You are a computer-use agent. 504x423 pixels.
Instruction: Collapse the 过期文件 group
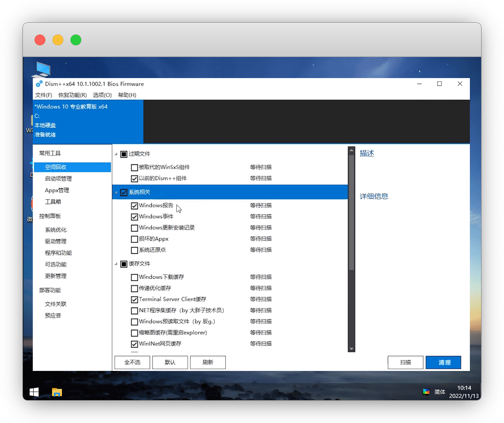click(117, 154)
